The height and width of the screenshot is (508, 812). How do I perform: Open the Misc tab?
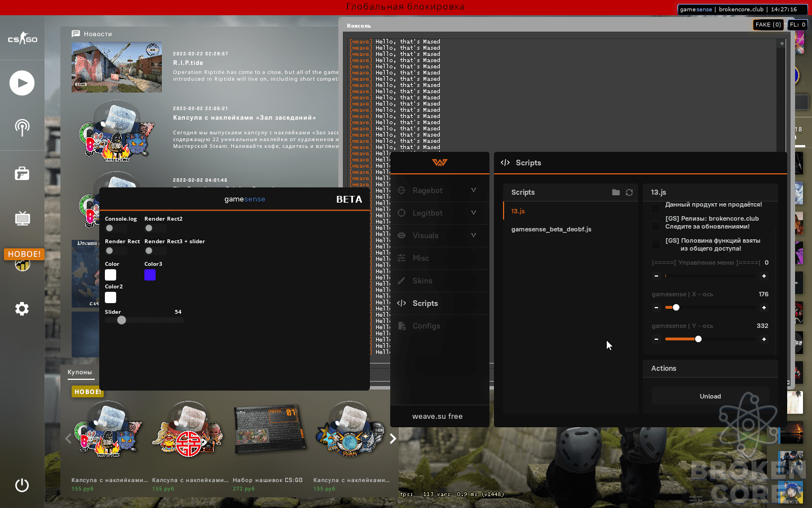pyautogui.click(x=440, y=259)
